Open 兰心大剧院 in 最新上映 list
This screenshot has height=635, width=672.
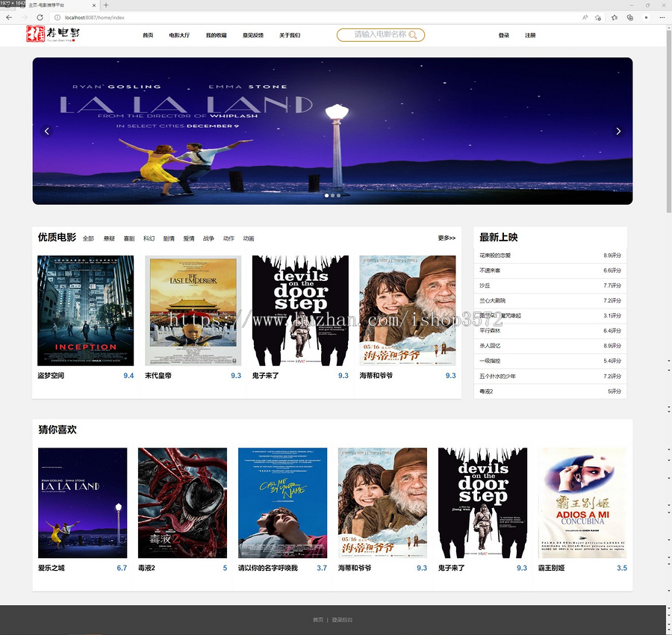coord(550,300)
